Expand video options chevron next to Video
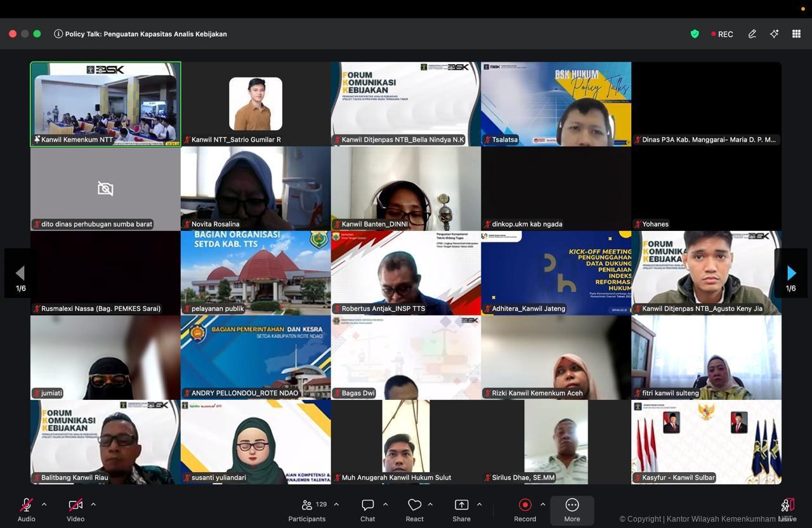 click(93, 505)
